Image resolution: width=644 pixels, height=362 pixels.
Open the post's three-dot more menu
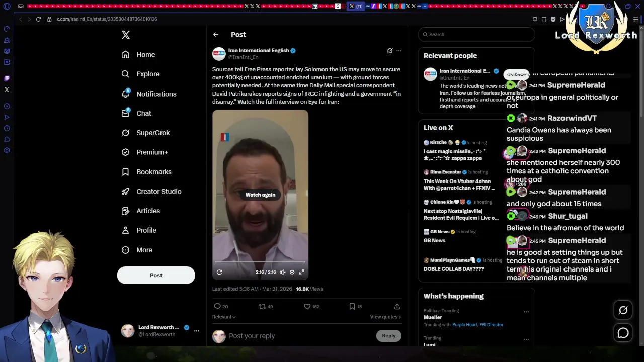399,51
